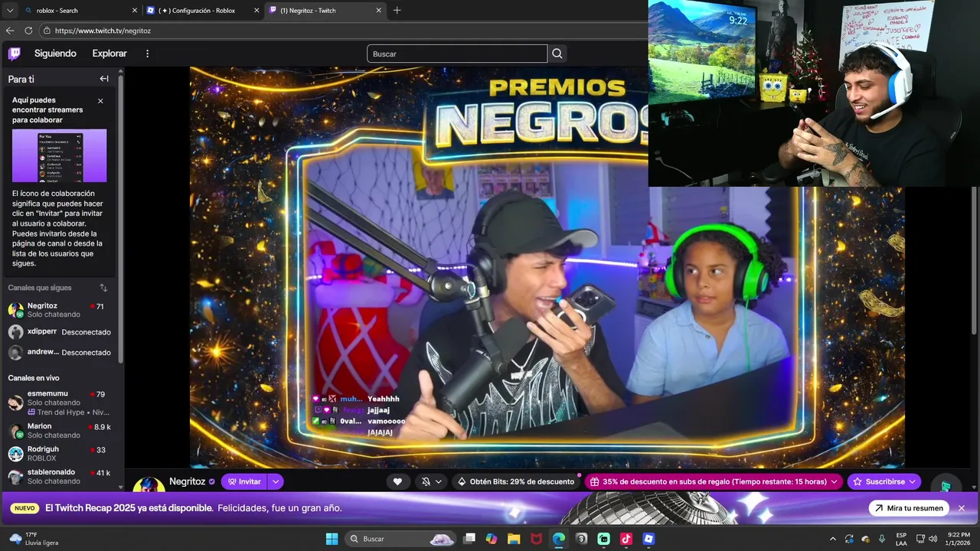Click the address bar URL
Image resolution: width=980 pixels, height=551 pixels.
coord(103,31)
